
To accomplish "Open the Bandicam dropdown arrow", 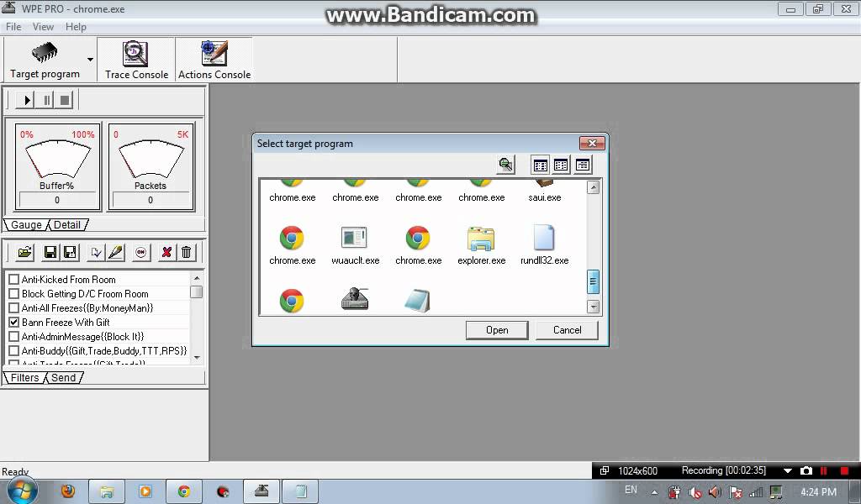I will point(787,470).
